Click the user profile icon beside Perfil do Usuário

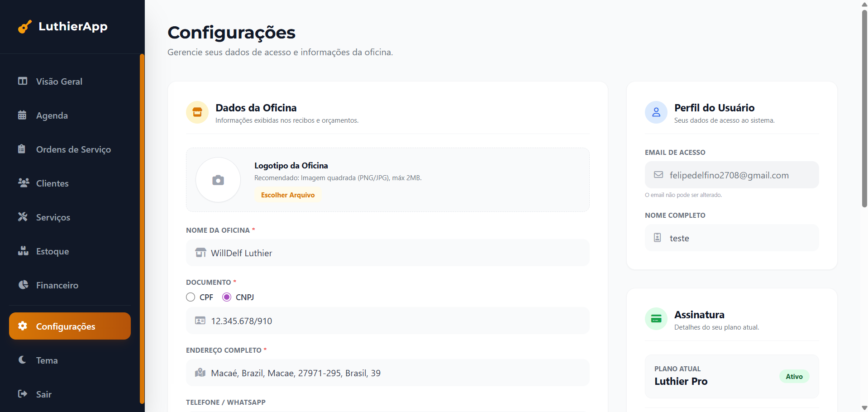coord(656,112)
